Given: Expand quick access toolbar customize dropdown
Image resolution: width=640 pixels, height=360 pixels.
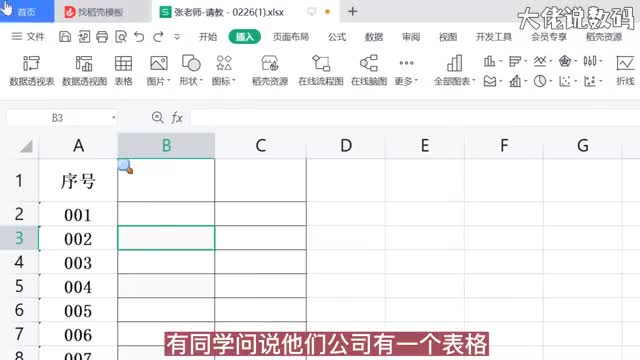Looking at the screenshot, I should click(x=177, y=37).
